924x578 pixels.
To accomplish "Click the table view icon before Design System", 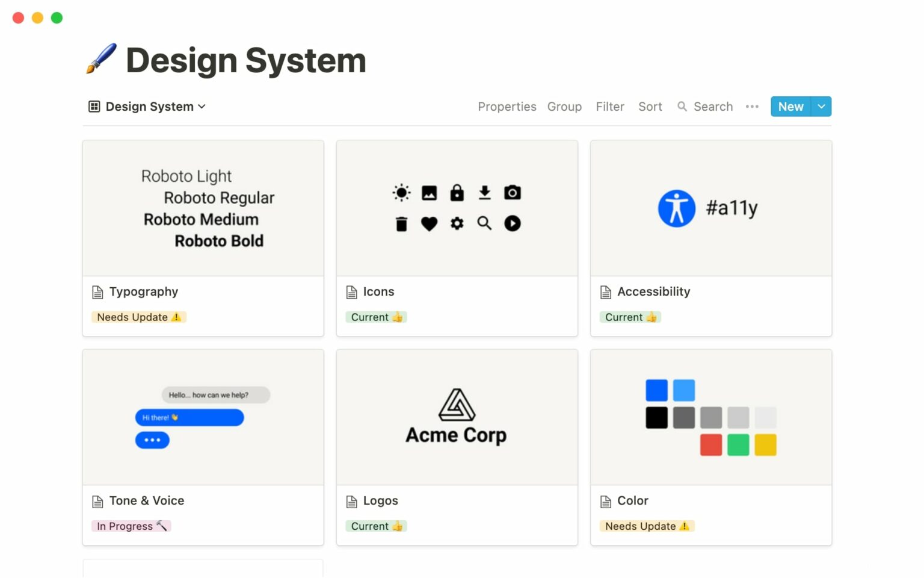I will coord(93,106).
